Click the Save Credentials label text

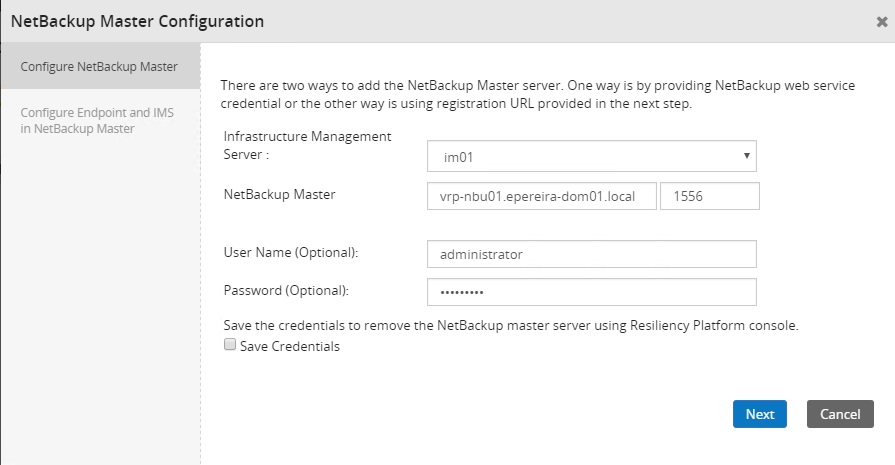click(290, 346)
